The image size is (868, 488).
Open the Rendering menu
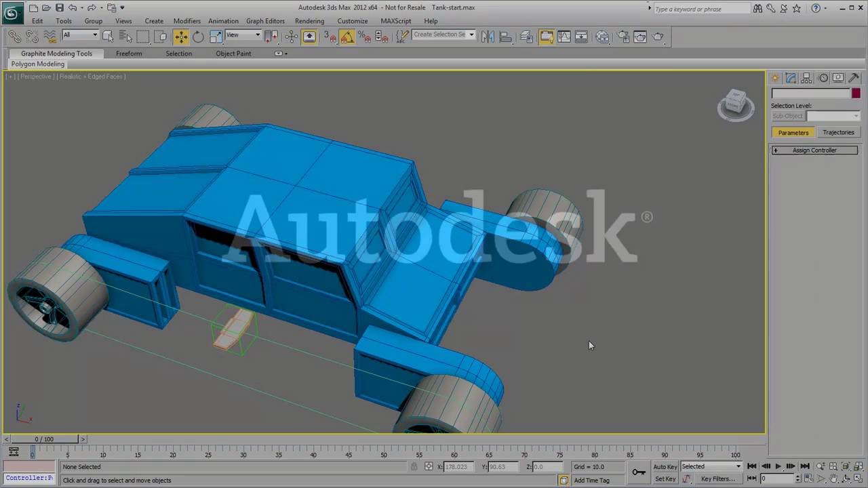(309, 21)
